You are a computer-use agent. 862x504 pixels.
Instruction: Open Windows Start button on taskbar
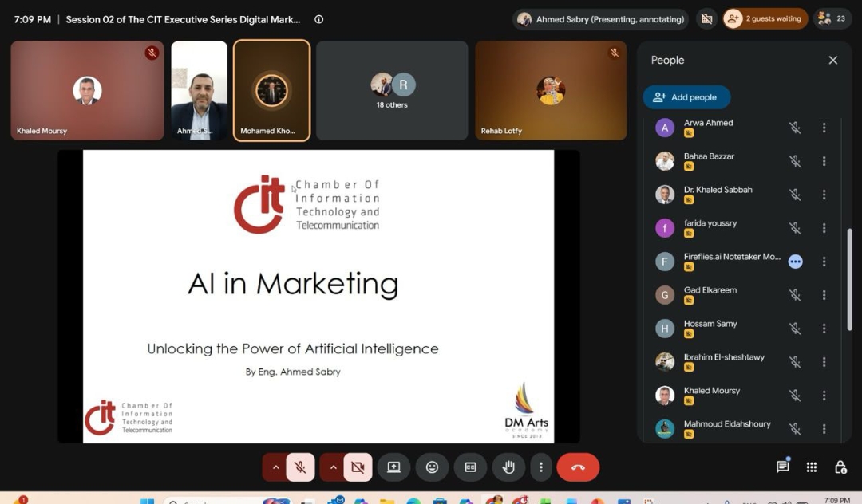[x=147, y=501]
